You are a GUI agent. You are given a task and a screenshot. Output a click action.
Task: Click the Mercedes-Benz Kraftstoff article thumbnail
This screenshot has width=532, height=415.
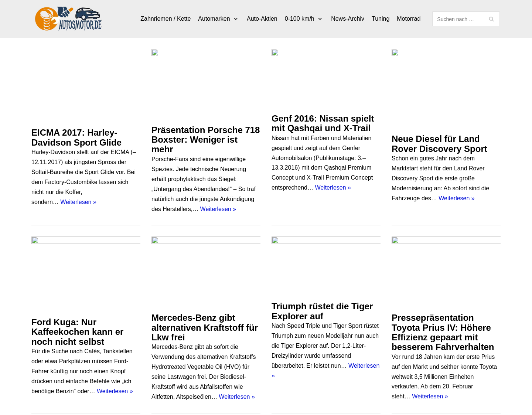[x=206, y=240]
